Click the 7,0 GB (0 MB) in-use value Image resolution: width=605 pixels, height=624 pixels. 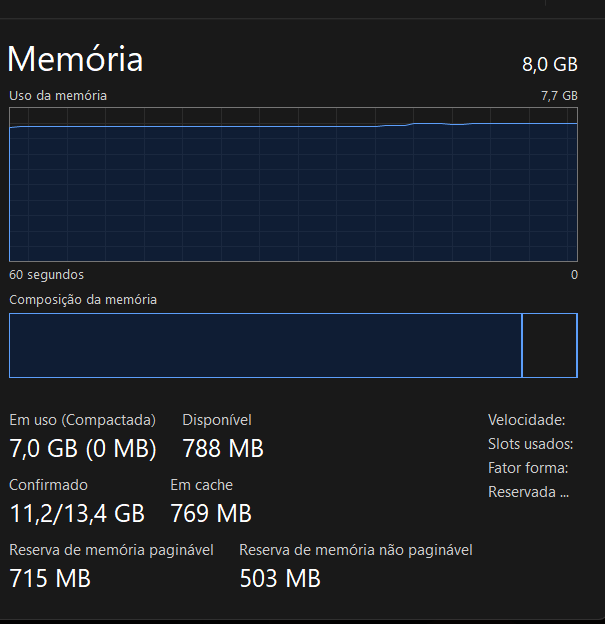tap(83, 449)
